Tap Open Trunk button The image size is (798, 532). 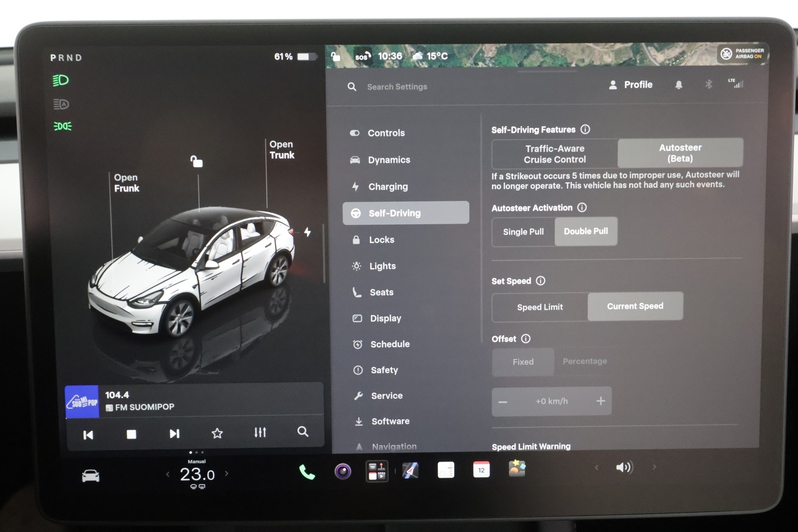(282, 150)
